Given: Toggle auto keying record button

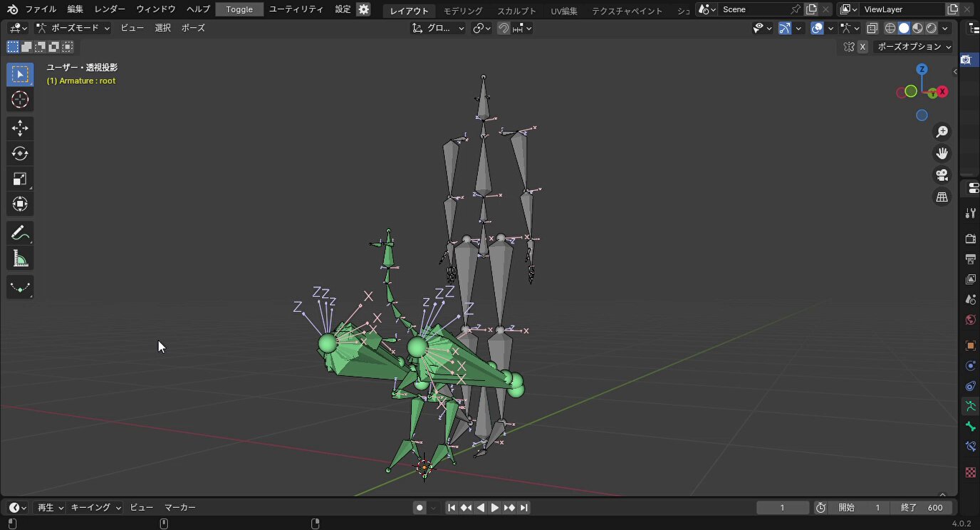Looking at the screenshot, I should 419,508.
